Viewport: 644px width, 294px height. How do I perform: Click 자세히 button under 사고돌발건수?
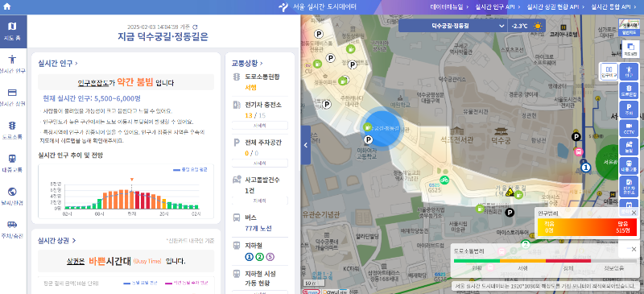pos(259,201)
